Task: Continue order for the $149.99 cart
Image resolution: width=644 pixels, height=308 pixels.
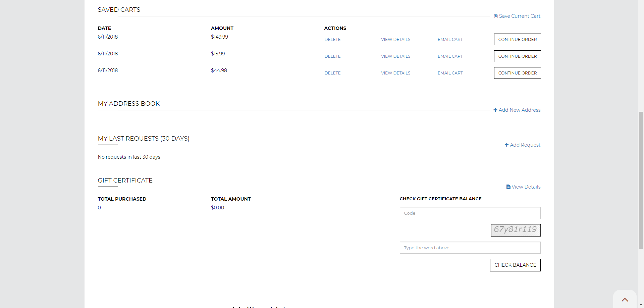Action: pos(517,40)
